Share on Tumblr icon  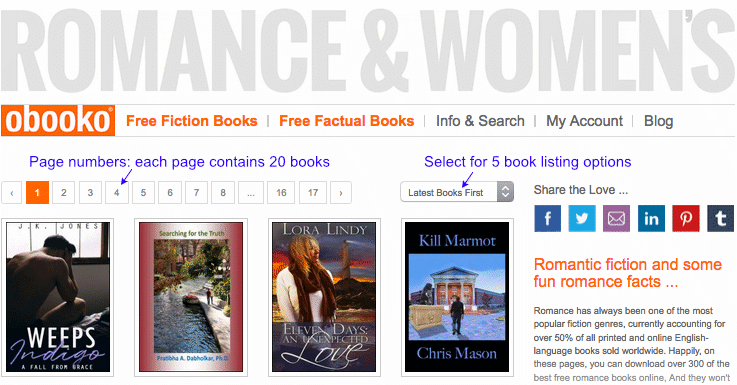[x=721, y=219]
